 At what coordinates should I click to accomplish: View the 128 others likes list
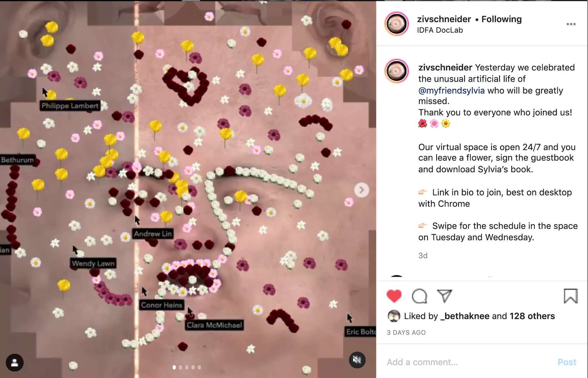click(532, 316)
